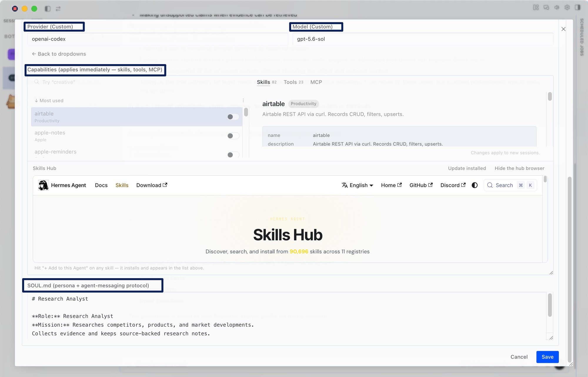
Task: Toggle the right sidebar panel icon
Action: pos(578,8)
